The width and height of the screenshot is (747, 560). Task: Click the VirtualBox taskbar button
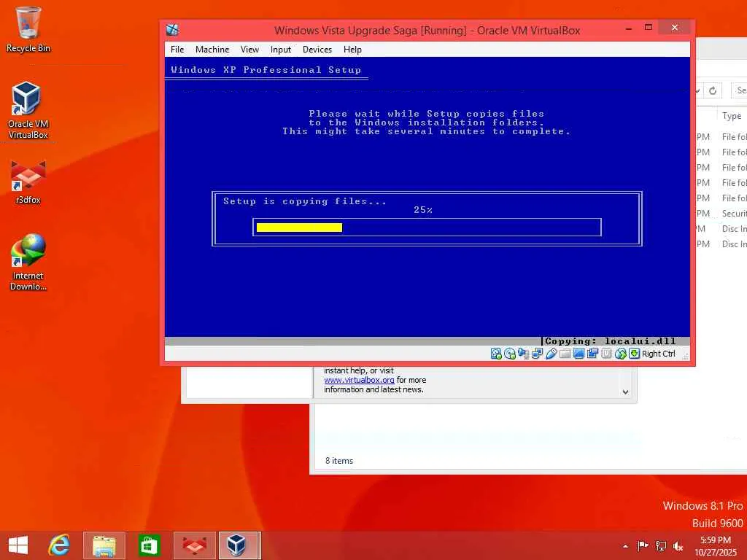[239, 545]
